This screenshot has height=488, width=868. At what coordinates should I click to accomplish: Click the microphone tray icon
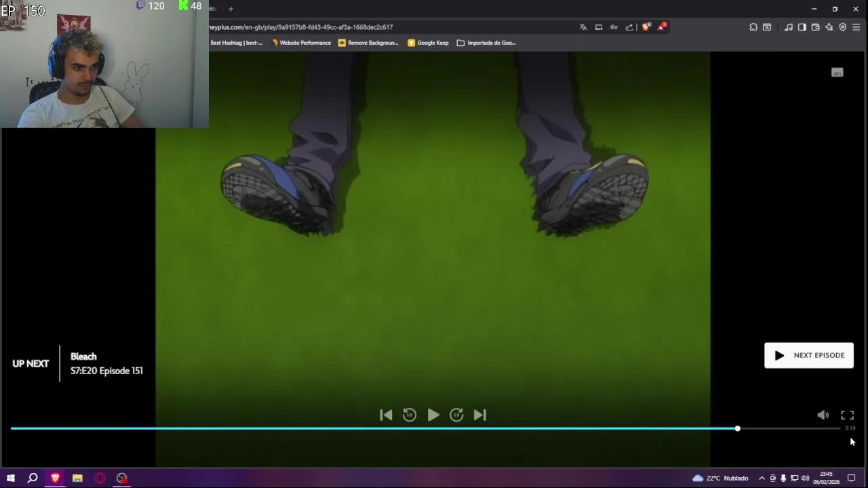coord(783,478)
